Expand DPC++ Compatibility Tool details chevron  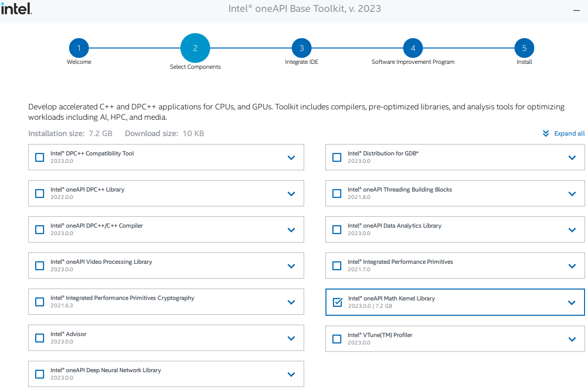point(291,158)
